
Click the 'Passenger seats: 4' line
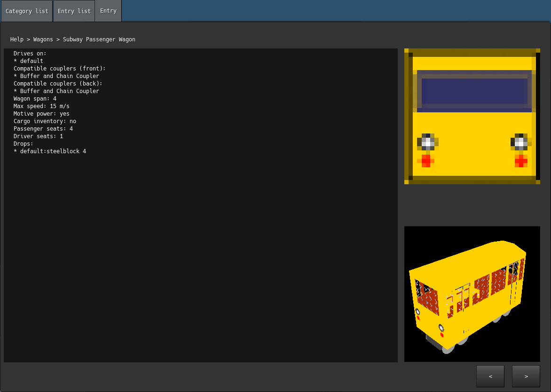pos(43,129)
